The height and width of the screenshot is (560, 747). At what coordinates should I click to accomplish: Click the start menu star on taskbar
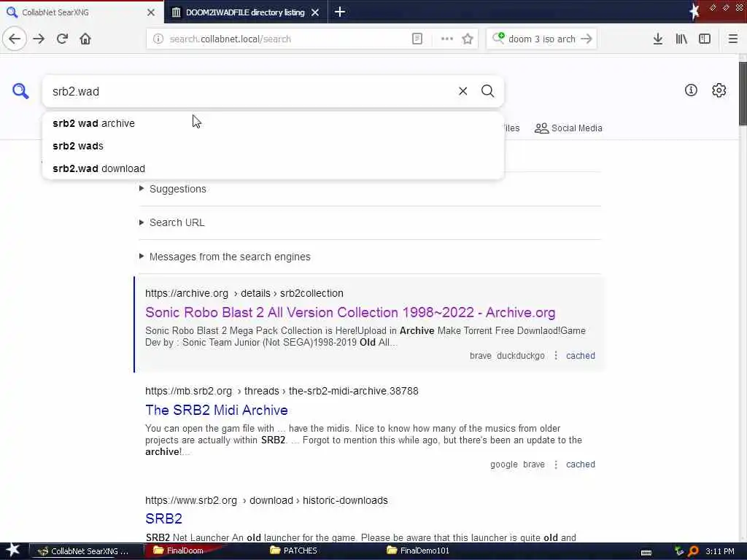coord(13,550)
